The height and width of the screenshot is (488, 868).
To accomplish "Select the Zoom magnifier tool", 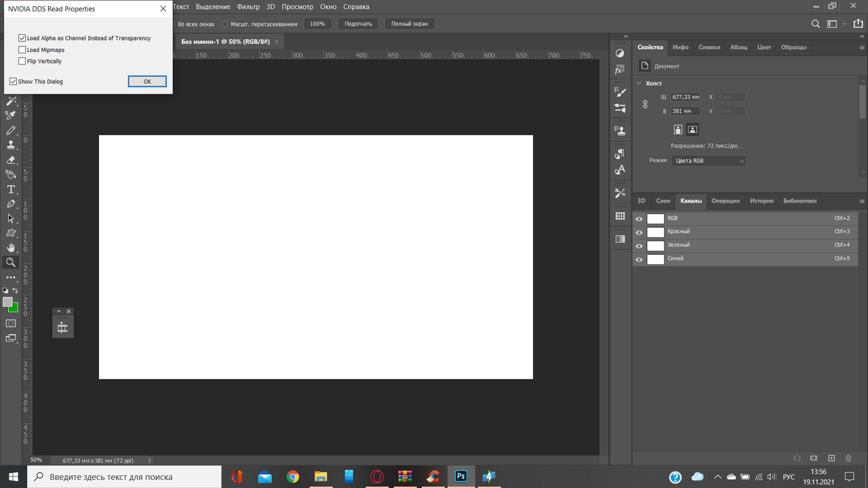I will (x=11, y=262).
